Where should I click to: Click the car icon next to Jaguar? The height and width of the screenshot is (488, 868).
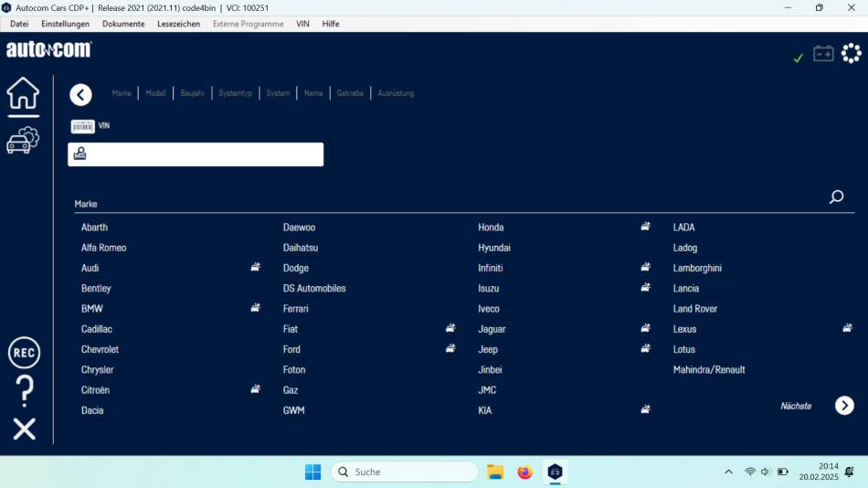[645, 328]
